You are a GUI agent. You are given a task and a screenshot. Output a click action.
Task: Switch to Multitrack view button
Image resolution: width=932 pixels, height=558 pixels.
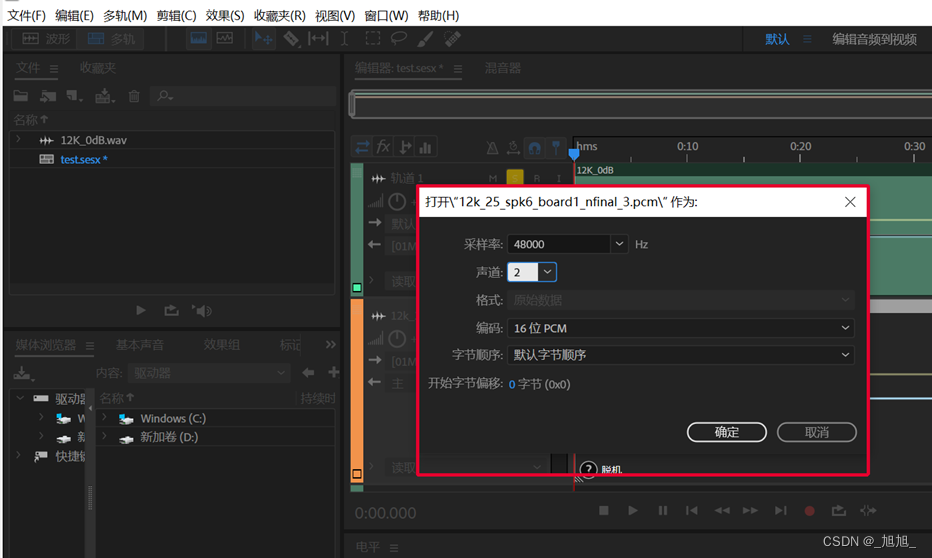111,39
